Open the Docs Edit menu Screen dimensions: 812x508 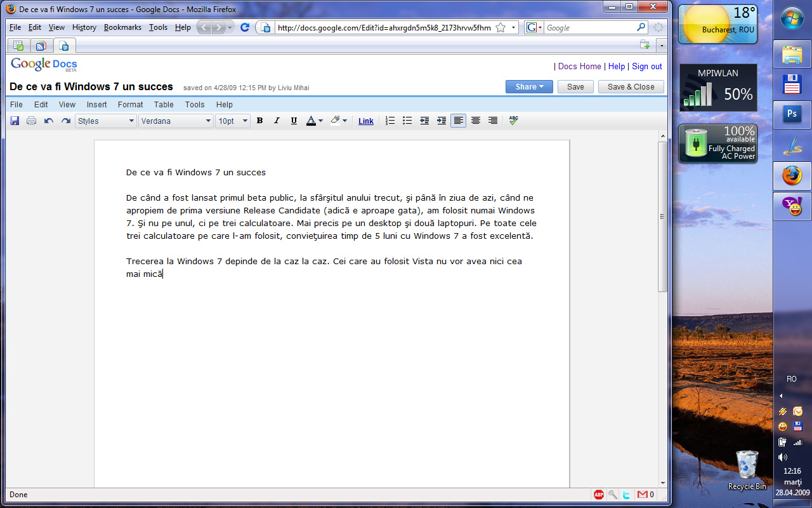(41, 105)
